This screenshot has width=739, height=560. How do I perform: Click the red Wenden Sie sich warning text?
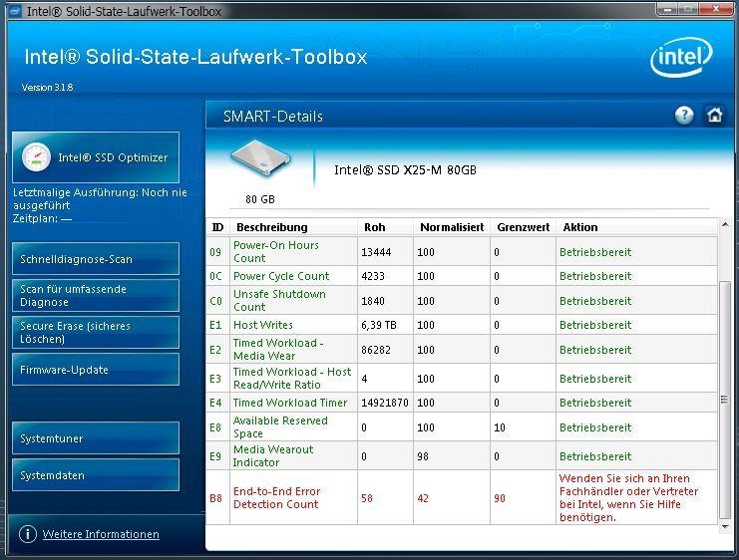(x=628, y=498)
